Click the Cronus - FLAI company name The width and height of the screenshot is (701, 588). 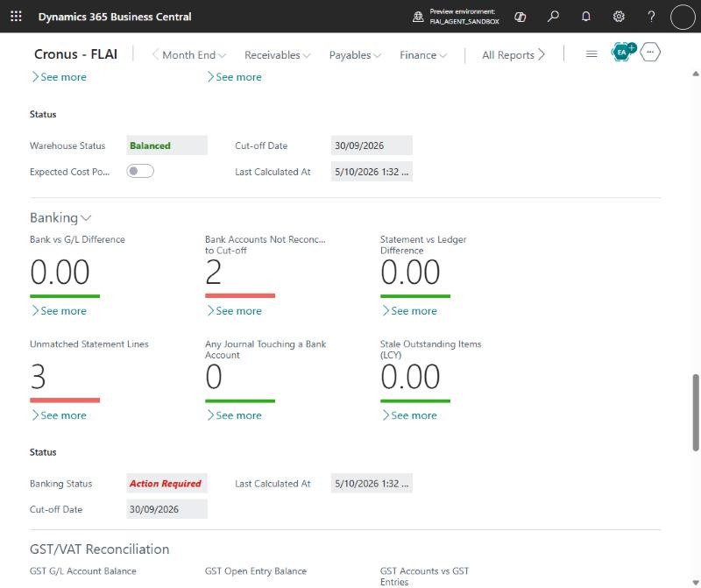coord(75,54)
